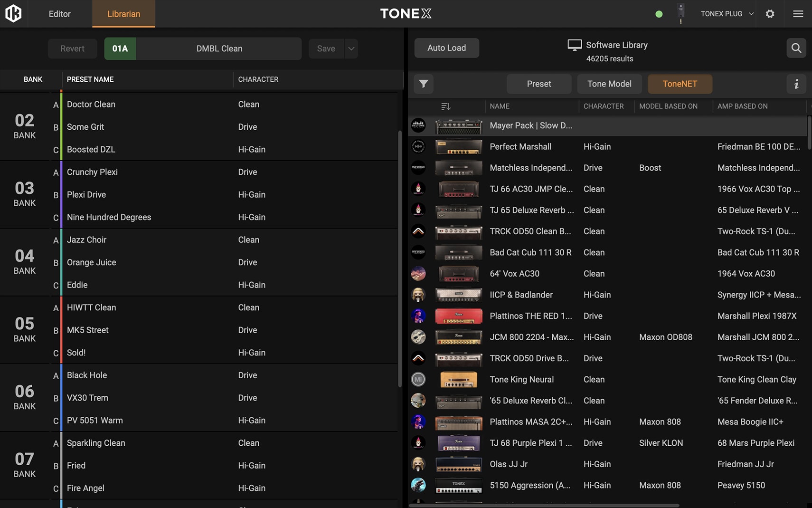
Task: Open the TONEX PLUG device dropdown
Action: [727, 14]
